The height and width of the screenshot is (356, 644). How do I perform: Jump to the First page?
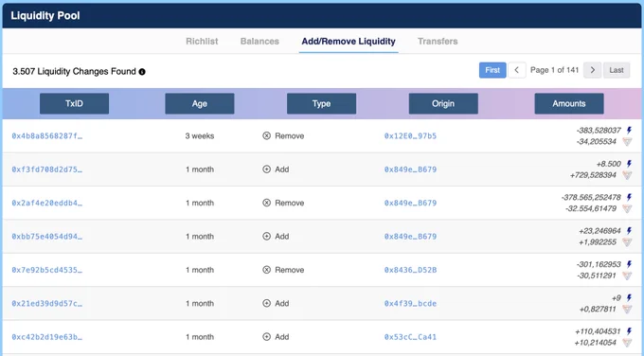pyautogui.click(x=492, y=70)
